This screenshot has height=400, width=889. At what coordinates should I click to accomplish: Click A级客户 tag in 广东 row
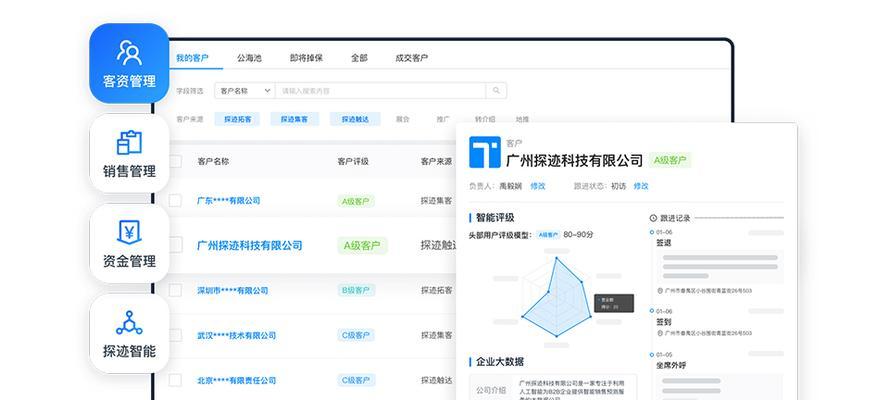point(355,201)
